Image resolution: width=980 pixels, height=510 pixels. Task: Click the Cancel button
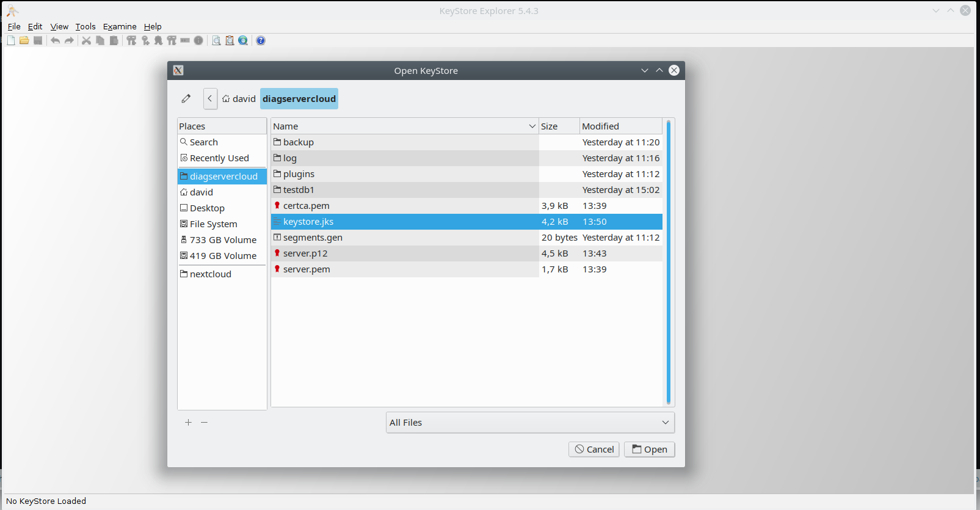[x=594, y=450]
